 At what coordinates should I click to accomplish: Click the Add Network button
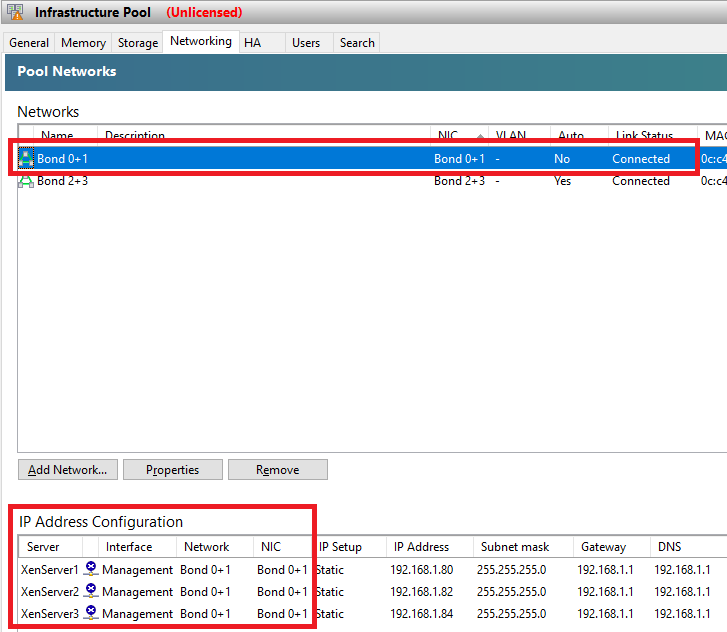tap(68, 470)
